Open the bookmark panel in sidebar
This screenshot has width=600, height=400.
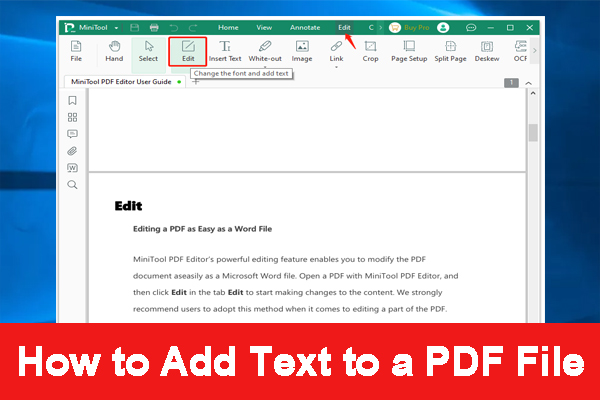click(x=72, y=100)
